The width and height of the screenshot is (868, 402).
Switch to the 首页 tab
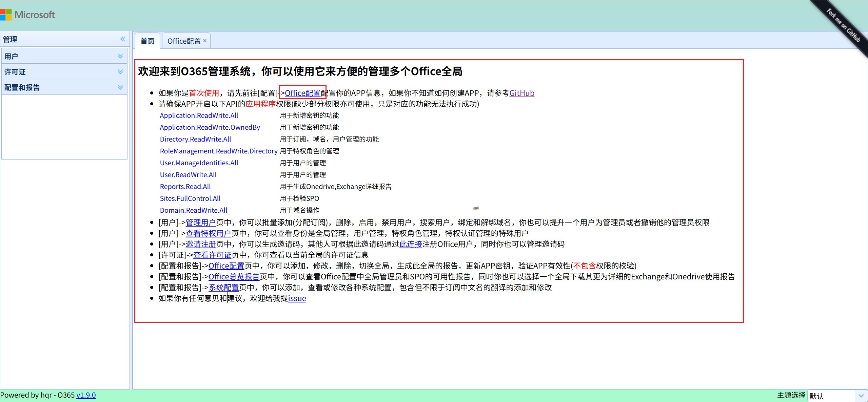[147, 41]
